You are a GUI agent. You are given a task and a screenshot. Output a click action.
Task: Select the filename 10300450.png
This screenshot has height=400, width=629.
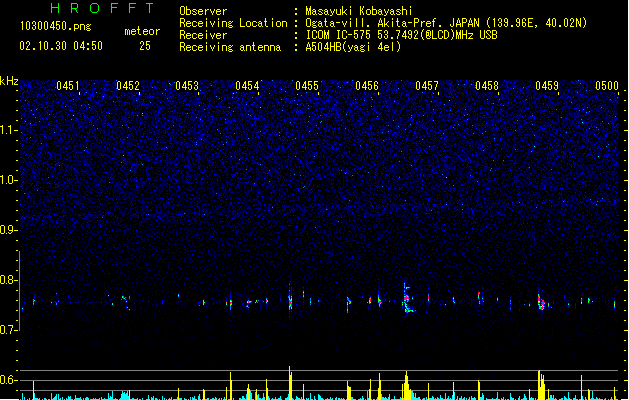56,26
